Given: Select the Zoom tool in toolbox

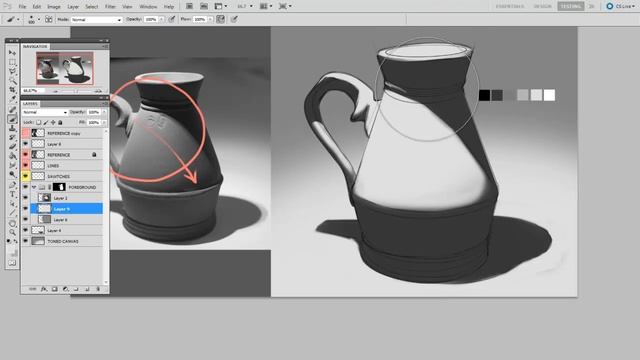Looking at the screenshot, I should click(x=12, y=232).
